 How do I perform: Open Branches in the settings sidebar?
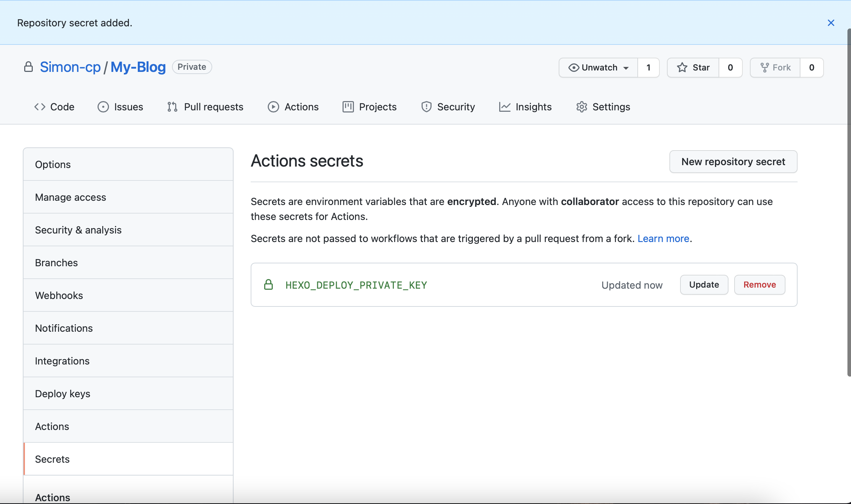128,263
